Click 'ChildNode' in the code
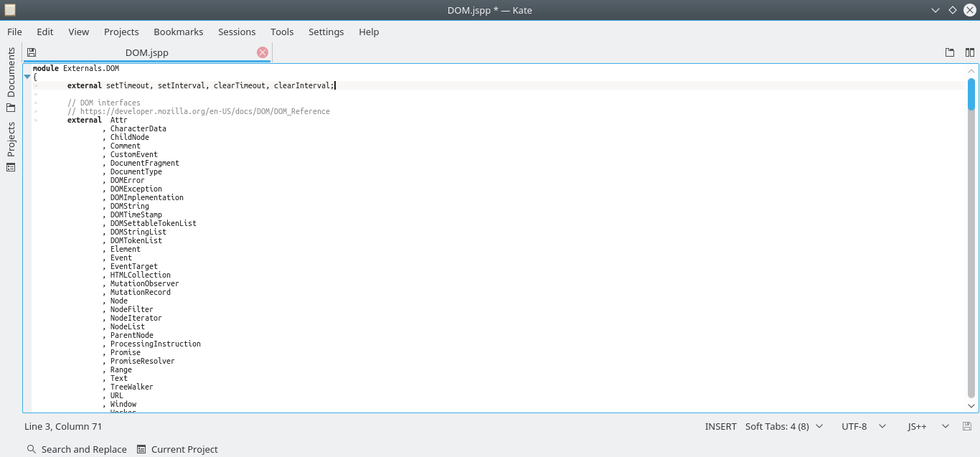Image resolution: width=980 pixels, height=457 pixels. point(130,138)
